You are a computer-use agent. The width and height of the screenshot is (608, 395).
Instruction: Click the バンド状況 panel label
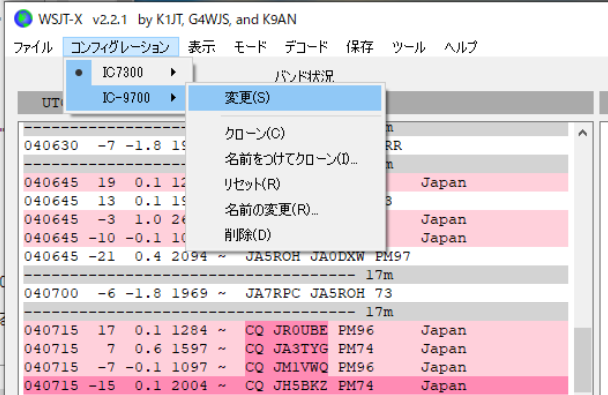(304, 76)
